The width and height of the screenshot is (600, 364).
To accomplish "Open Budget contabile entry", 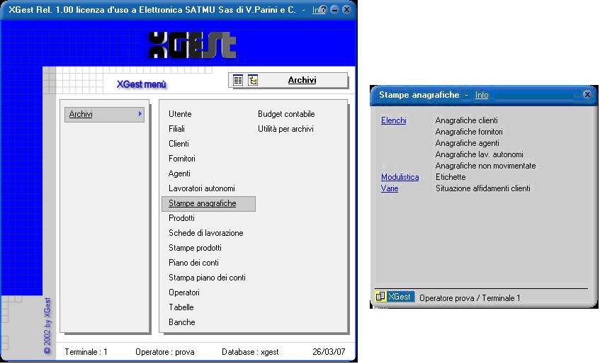I will pos(286,114).
